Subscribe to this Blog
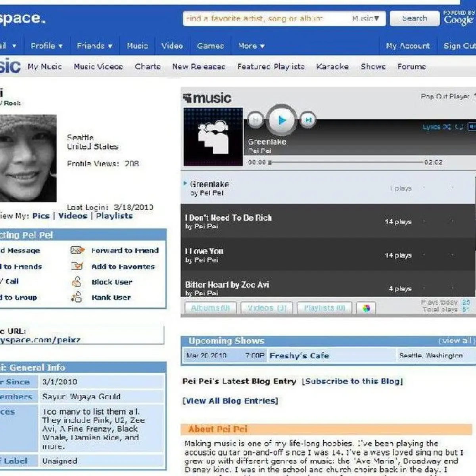Screen dimensions: 476x476 [352, 381]
